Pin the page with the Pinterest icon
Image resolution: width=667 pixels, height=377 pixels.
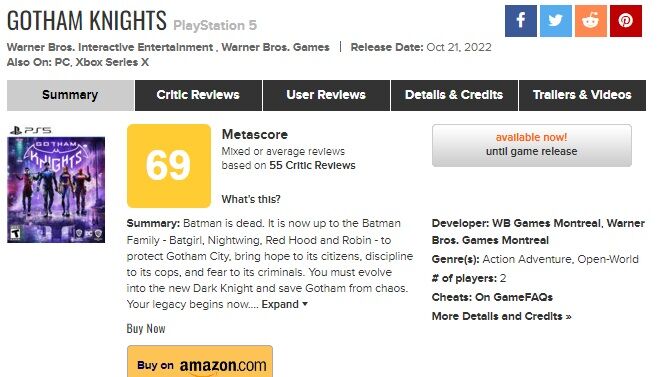click(625, 21)
